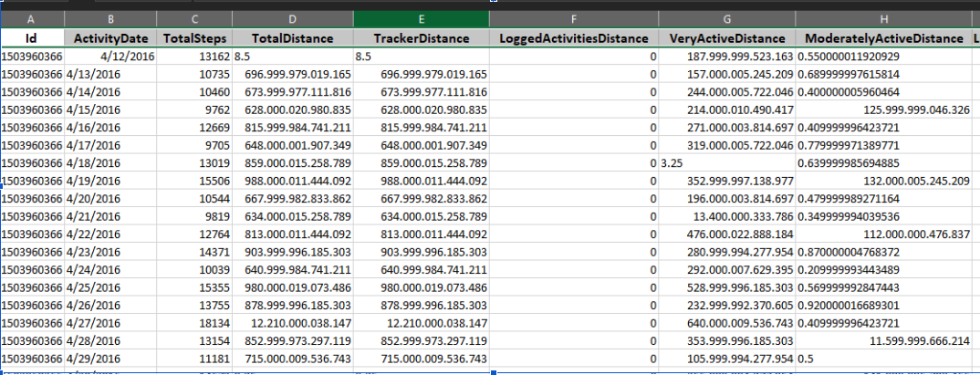Select ModeratelyActiveDistance cell 132.000.005.245.209
Image resolution: width=980 pixels, height=375 pixels.
point(882,182)
